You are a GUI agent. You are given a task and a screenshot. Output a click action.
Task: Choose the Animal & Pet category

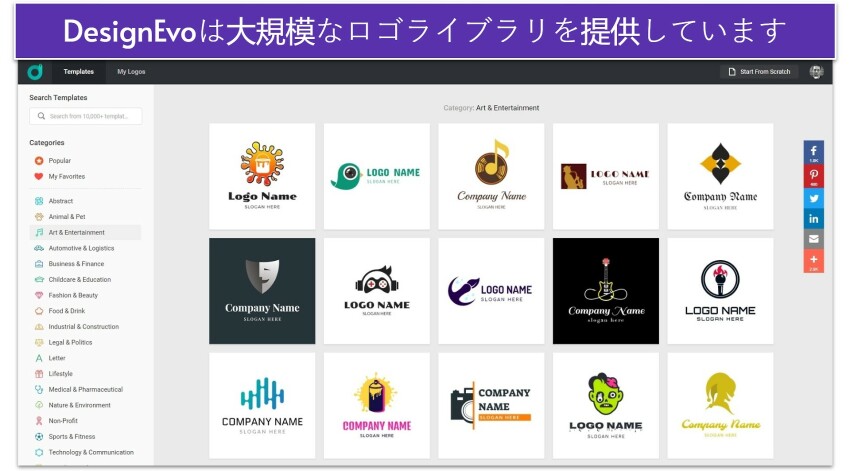[x=67, y=217]
